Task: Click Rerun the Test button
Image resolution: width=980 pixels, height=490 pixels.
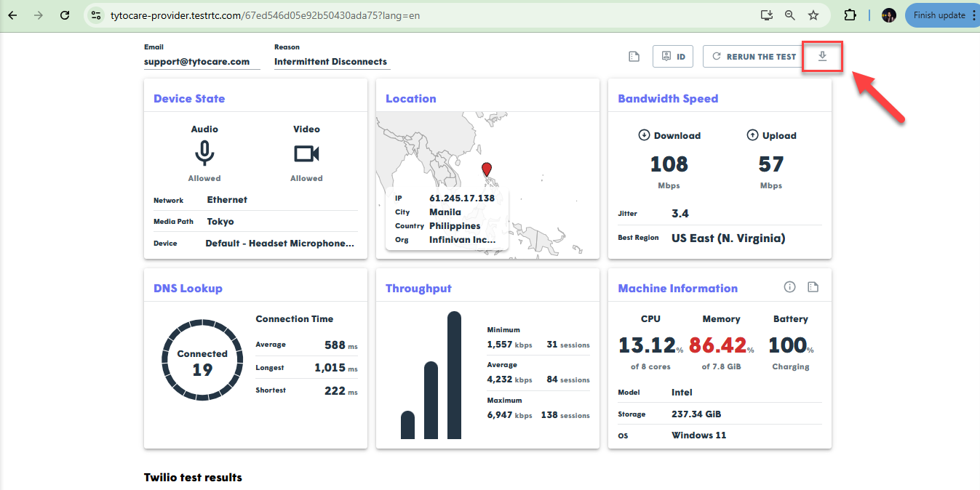Action: click(754, 57)
